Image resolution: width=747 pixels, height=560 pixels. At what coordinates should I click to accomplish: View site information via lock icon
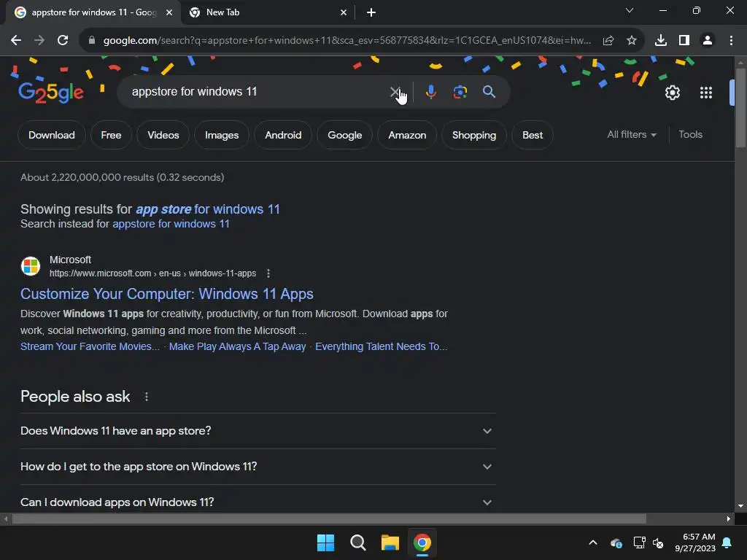(91, 41)
